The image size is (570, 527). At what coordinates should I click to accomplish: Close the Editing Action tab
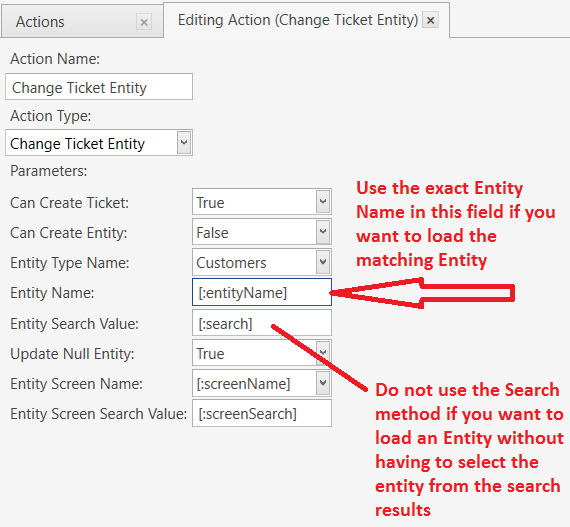(x=430, y=20)
